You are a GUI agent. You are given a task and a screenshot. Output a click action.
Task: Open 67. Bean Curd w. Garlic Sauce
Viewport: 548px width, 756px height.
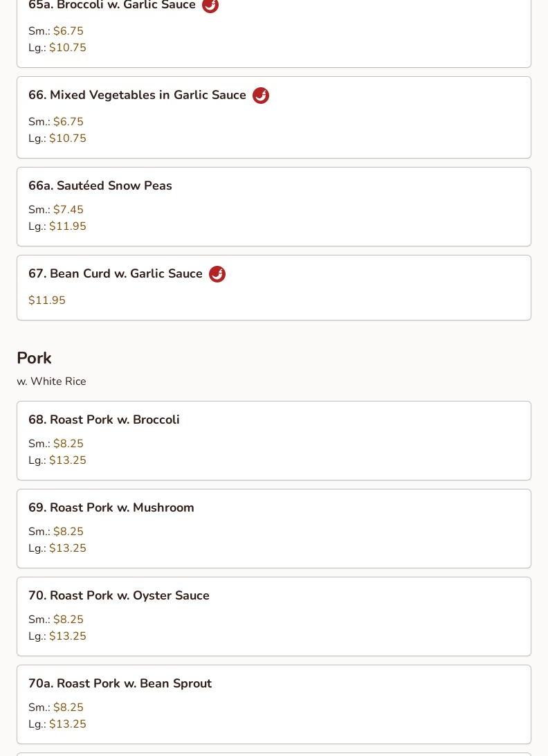(116, 274)
